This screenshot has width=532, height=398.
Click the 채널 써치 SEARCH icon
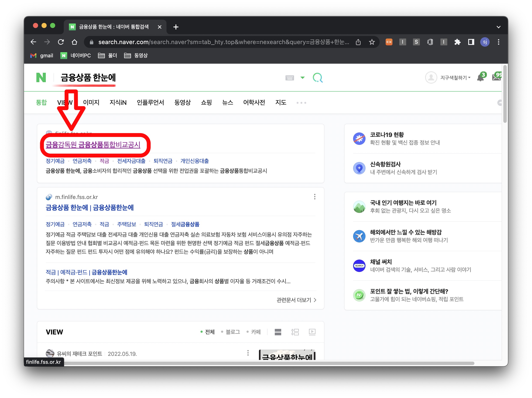click(359, 266)
